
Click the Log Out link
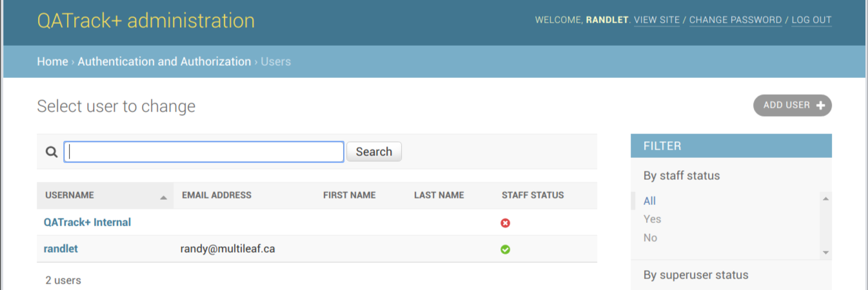click(811, 20)
